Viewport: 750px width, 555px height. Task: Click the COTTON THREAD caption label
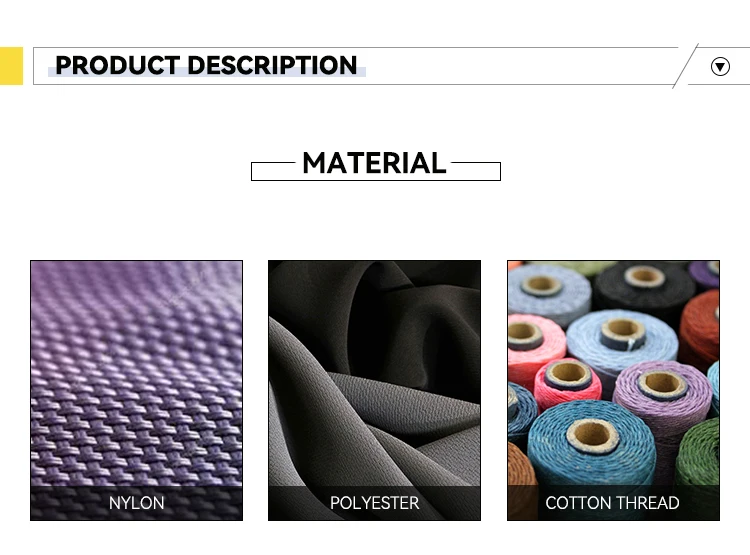click(x=612, y=503)
